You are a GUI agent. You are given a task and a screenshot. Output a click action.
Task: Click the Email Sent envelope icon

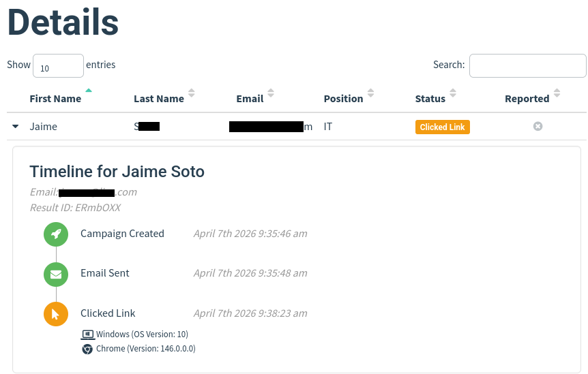(x=56, y=274)
